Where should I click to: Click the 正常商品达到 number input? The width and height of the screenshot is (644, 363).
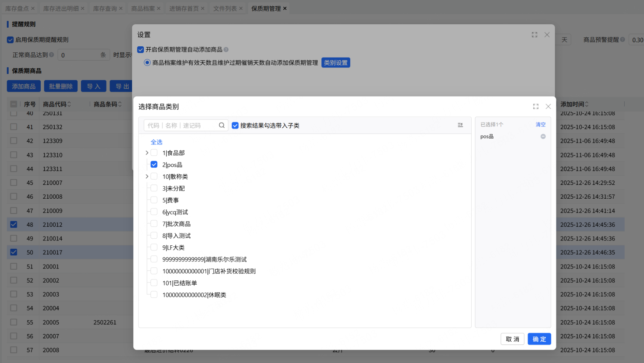click(x=84, y=55)
